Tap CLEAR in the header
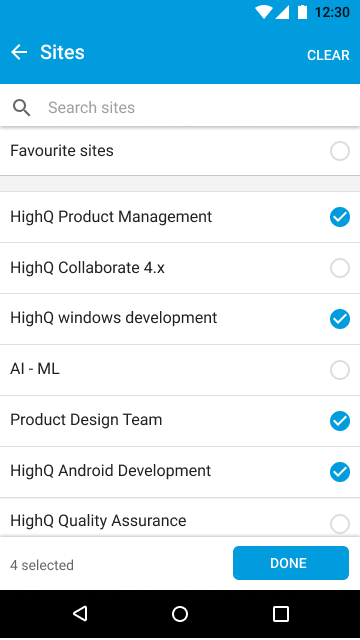Viewport: 360px width, 640px height. [328, 55]
